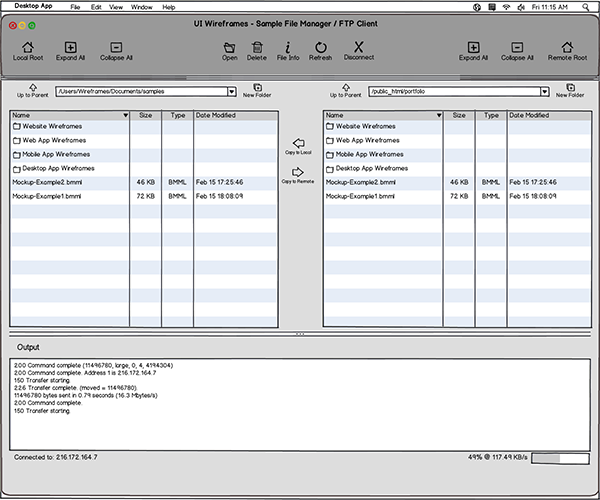
Task: Open the File menu
Action: tap(75, 7)
